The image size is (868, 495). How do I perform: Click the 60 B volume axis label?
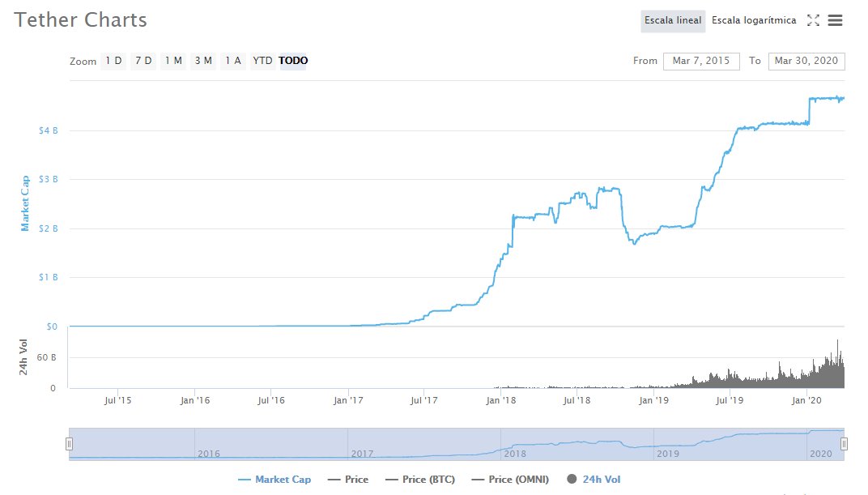[46, 358]
